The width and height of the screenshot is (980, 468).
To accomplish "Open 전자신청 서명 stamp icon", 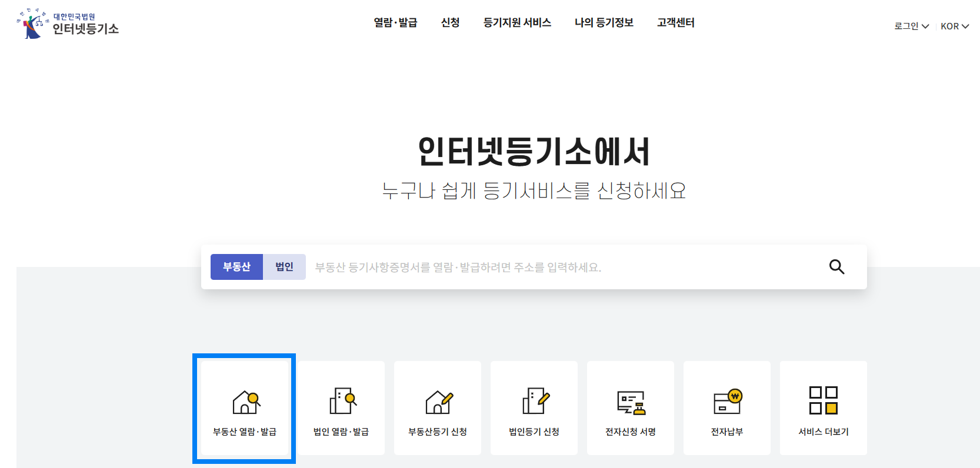I will coord(631,403).
